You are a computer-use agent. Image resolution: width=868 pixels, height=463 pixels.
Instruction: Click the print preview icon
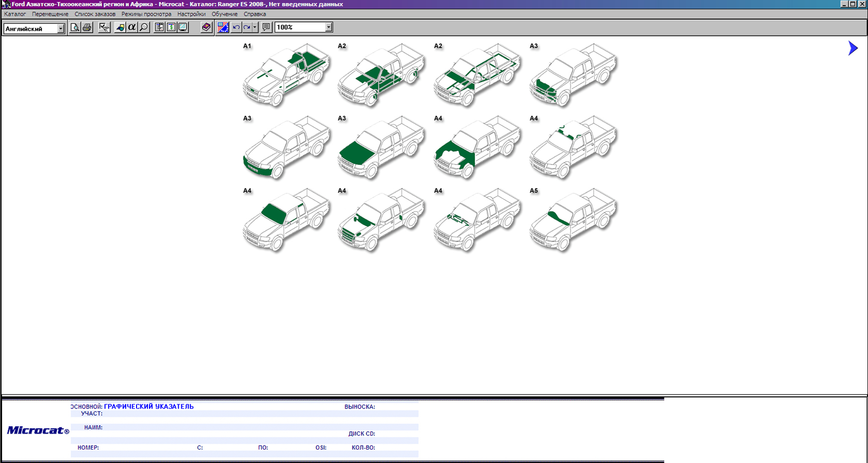pyautogui.click(x=74, y=27)
